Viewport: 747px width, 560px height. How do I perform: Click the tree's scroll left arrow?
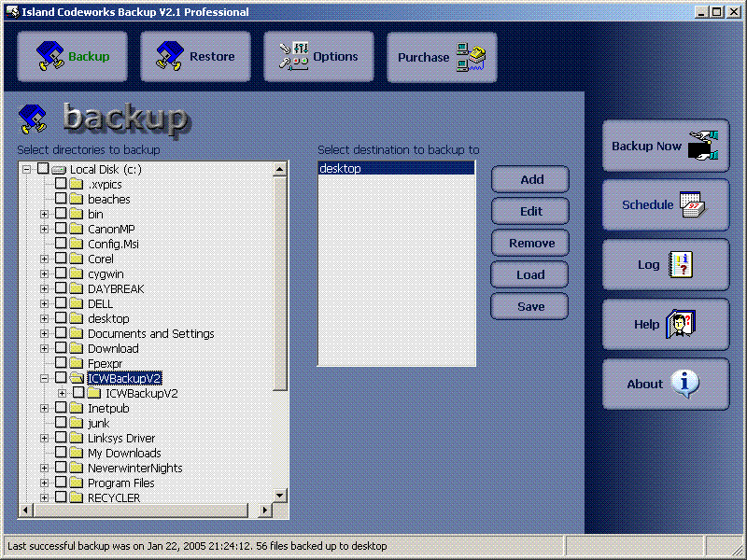pyautogui.click(x=25, y=510)
